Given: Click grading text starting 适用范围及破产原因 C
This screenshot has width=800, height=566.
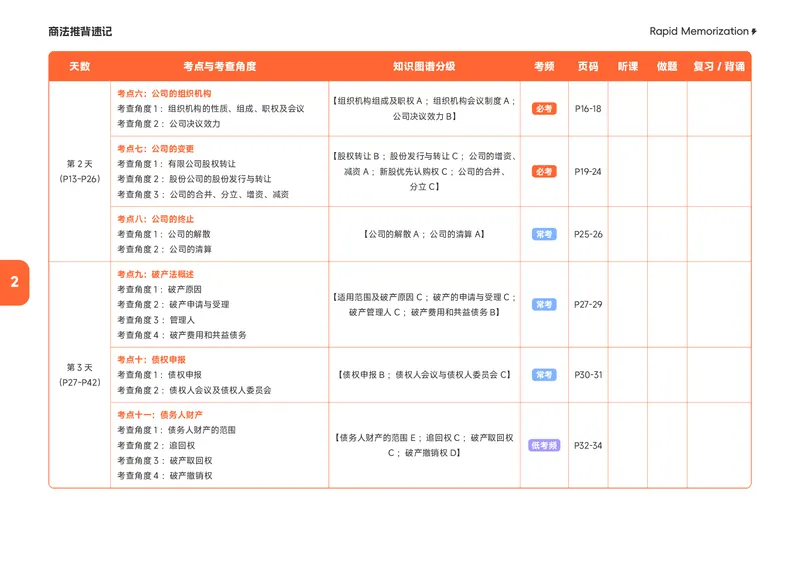Looking at the screenshot, I should click(424, 305).
